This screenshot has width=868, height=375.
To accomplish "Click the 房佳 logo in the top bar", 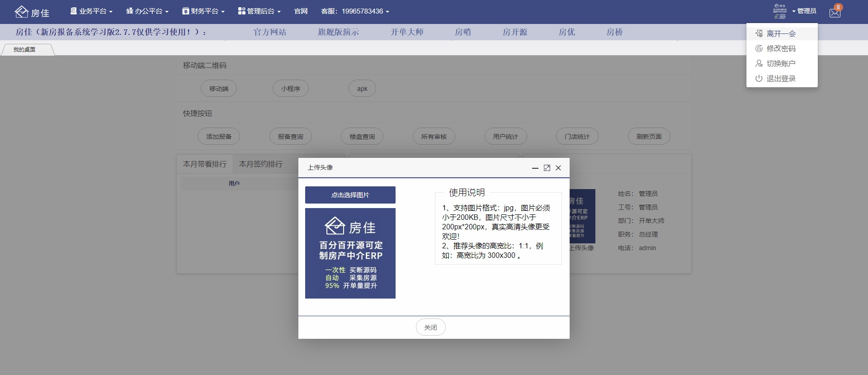I will pos(32,12).
